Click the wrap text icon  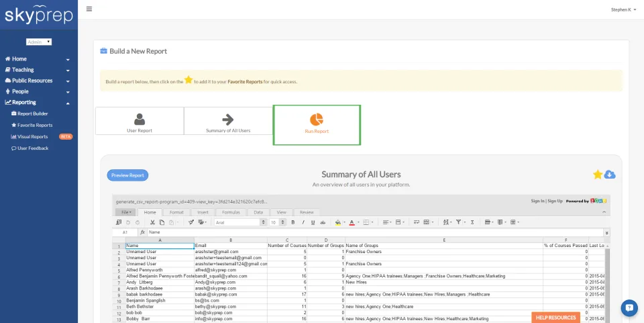click(x=417, y=222)
